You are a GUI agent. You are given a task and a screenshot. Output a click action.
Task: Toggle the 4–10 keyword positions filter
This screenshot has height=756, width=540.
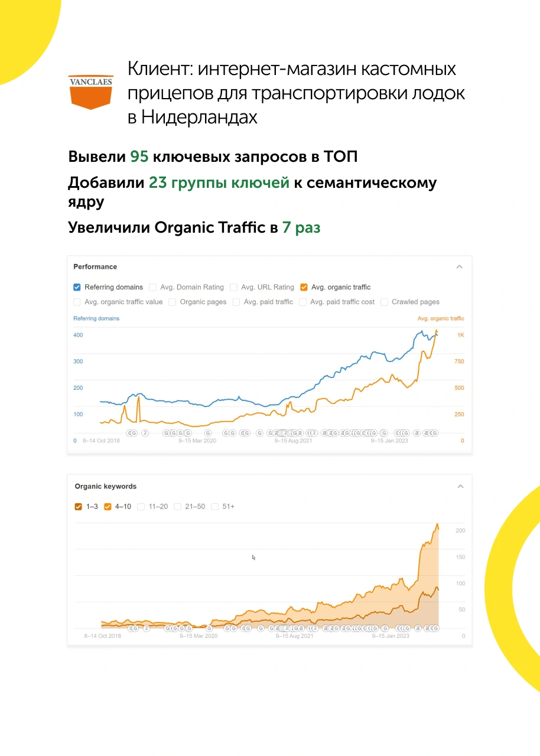coord(108,507)
